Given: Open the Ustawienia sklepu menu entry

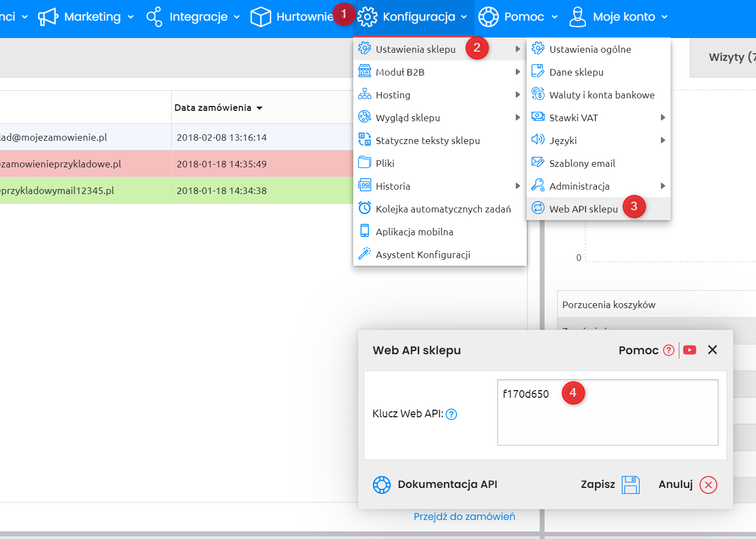Looking at the screenshot, I should click(440, 49).
